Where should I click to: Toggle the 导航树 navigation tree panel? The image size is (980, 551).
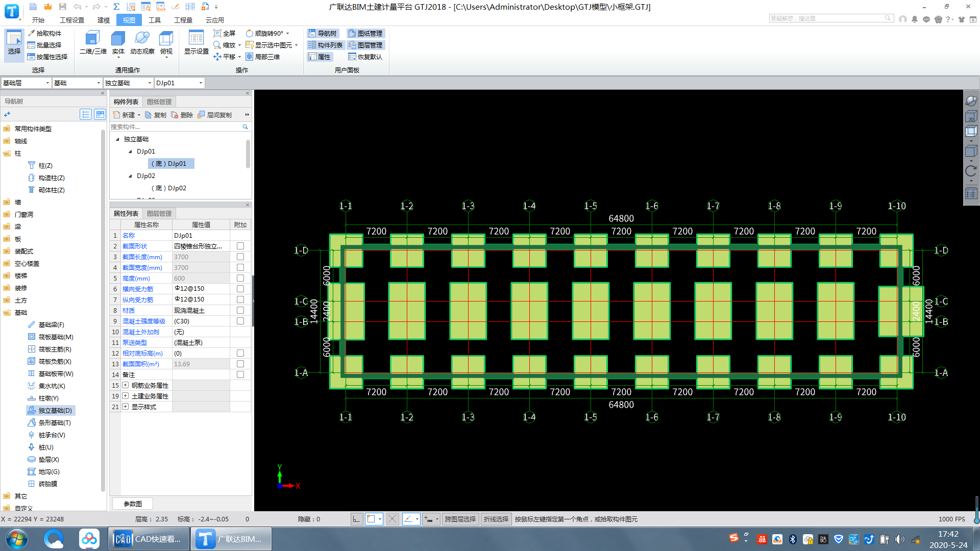(323, 33)
